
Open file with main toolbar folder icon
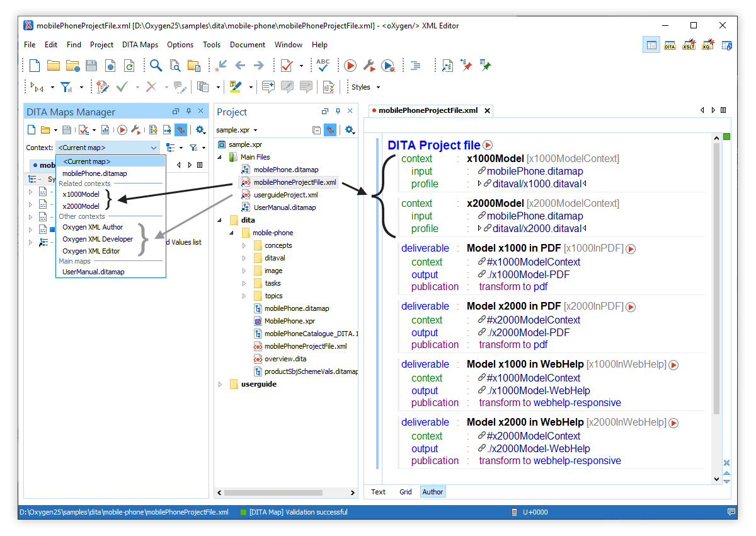tap(54, 66)
